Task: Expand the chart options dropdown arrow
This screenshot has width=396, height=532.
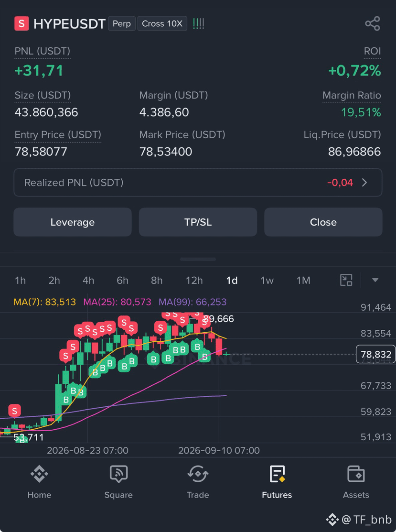Action: pyautogui.click(x=375, y=280)
